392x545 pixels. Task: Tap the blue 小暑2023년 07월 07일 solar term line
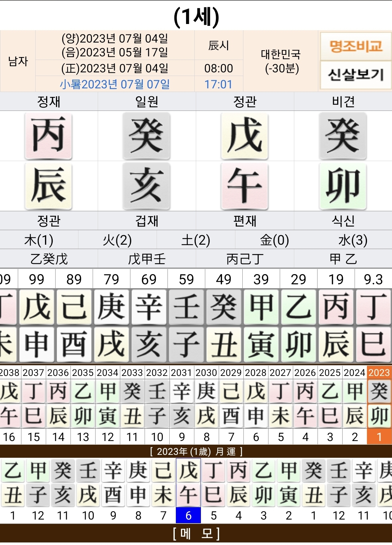coord(115,84)
